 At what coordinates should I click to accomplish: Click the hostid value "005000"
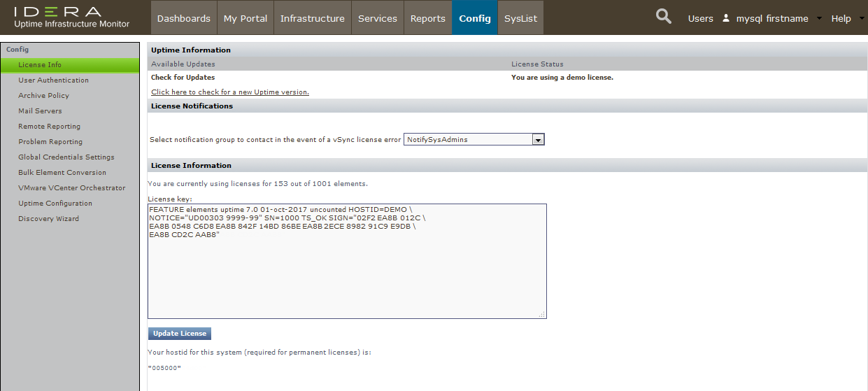pos(164,367)
